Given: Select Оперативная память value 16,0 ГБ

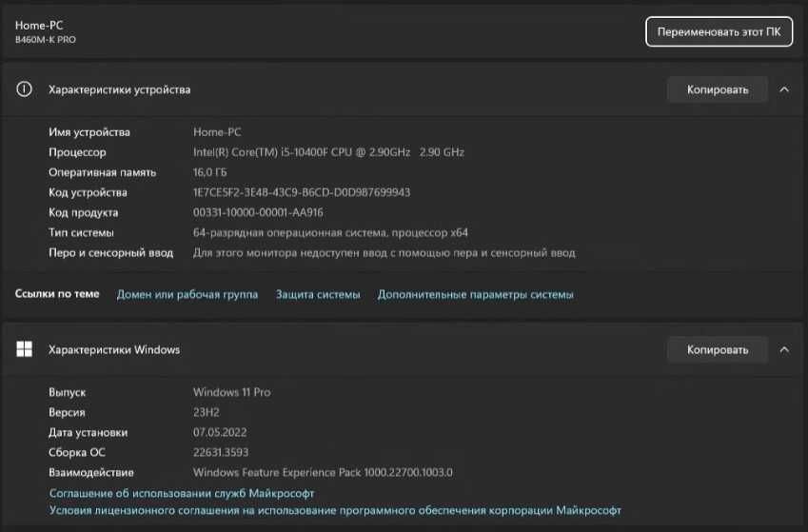Looking at the screenshot, I should [209, 172].
